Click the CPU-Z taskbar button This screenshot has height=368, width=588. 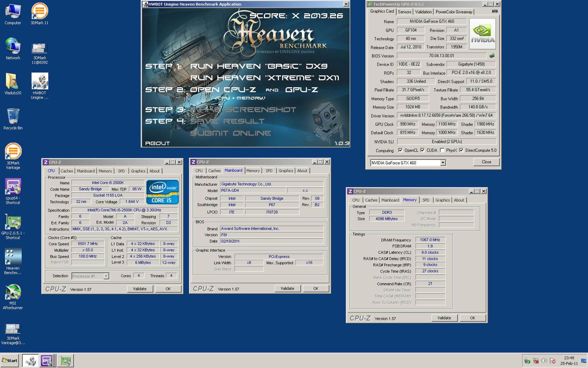(48, 361)
